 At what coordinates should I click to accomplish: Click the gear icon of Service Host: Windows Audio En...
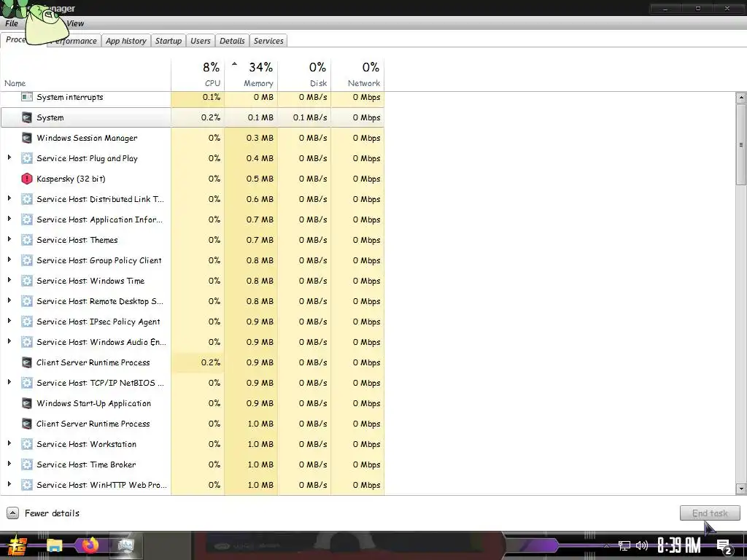coord(27,343)
